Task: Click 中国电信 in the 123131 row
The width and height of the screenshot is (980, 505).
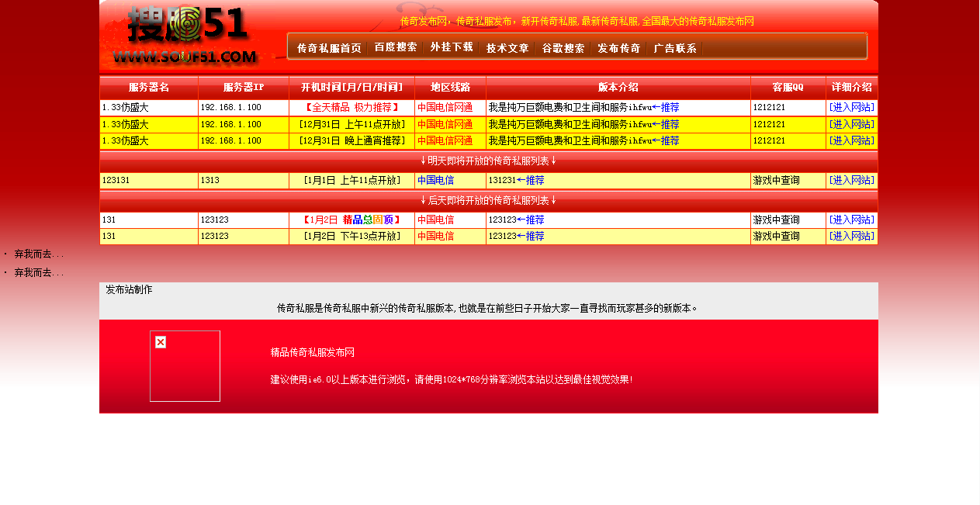Action: [x=435, y=180]
